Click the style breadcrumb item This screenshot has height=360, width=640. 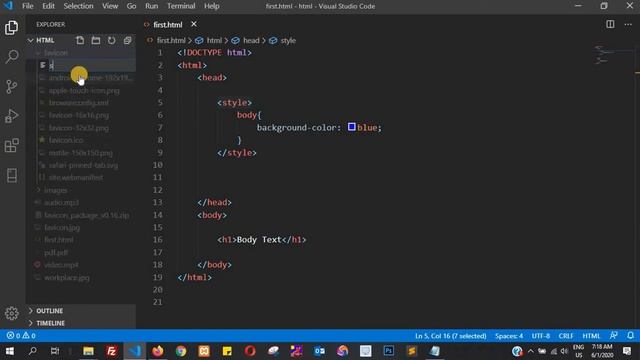tap(288, 40)
